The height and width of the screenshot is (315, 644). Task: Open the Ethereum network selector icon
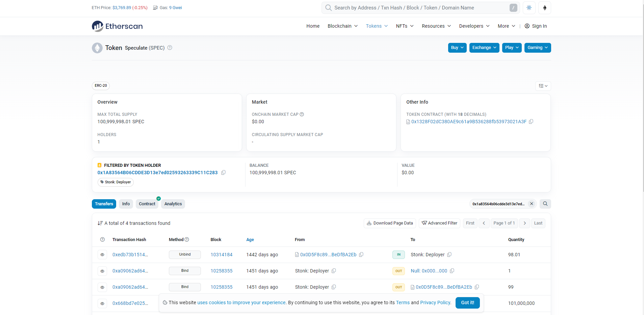(545, 8)
